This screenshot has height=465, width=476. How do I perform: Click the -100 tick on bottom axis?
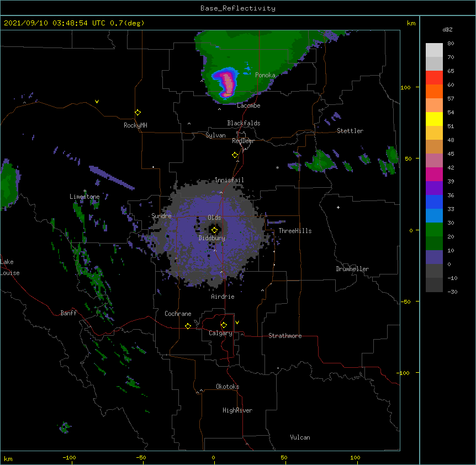[70, 457]
